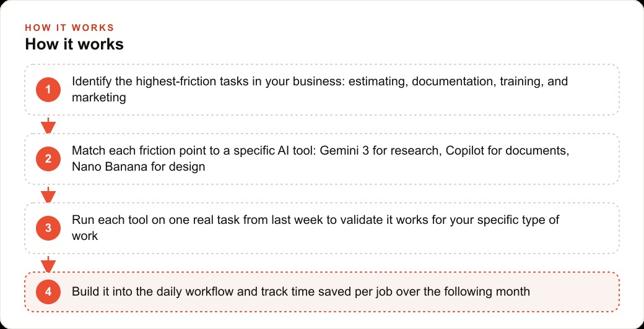Select the 'Identify the highest-friction tasks' step text
The height and width of the screenshot is (329, 644).
[x=320, y=90]
